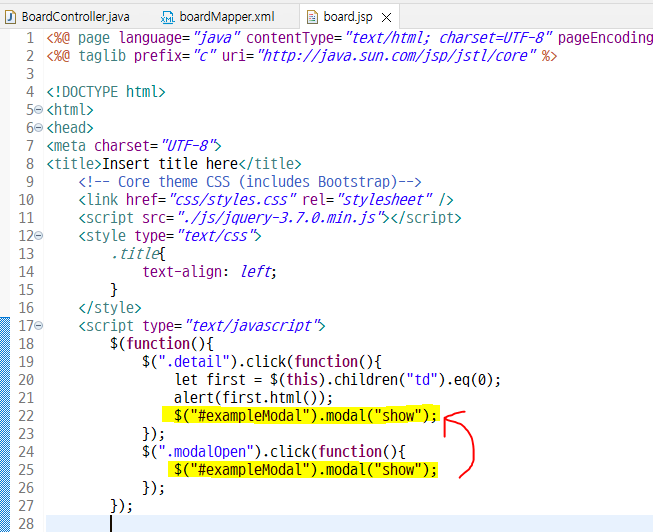653x532 pixels.
Task: Click the style type text/css opening tag
Action: click(x=170, y=236)
